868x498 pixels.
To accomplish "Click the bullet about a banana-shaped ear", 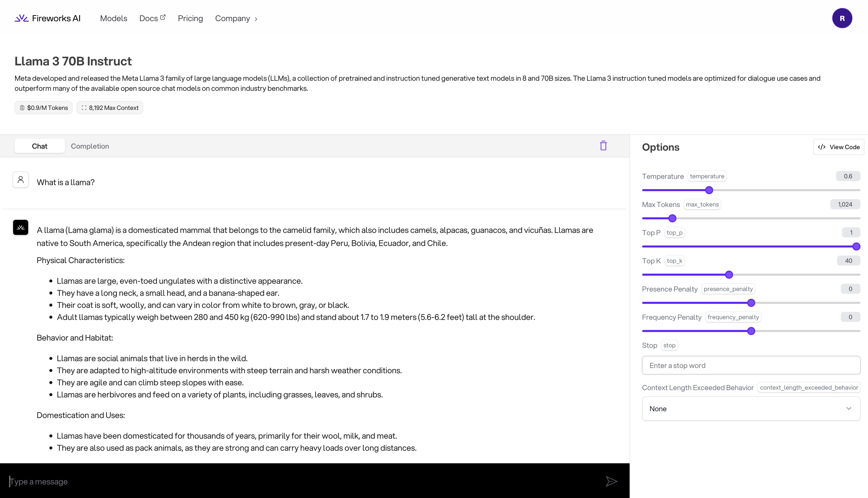I will tap(168, 293).
